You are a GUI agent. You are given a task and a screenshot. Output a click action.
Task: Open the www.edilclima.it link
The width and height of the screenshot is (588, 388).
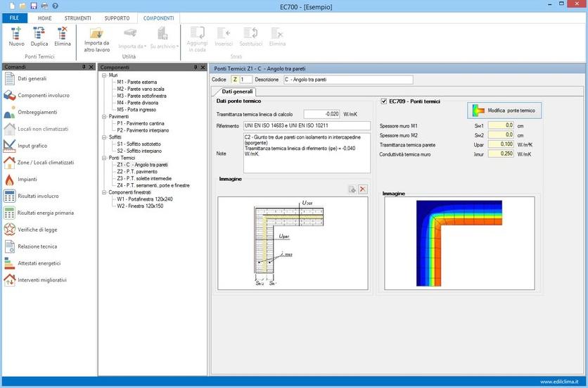point(560,382)
